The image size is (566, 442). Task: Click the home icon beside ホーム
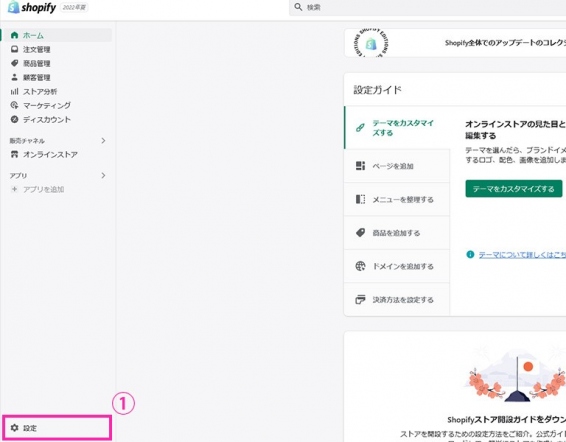[x=14, y=35]
